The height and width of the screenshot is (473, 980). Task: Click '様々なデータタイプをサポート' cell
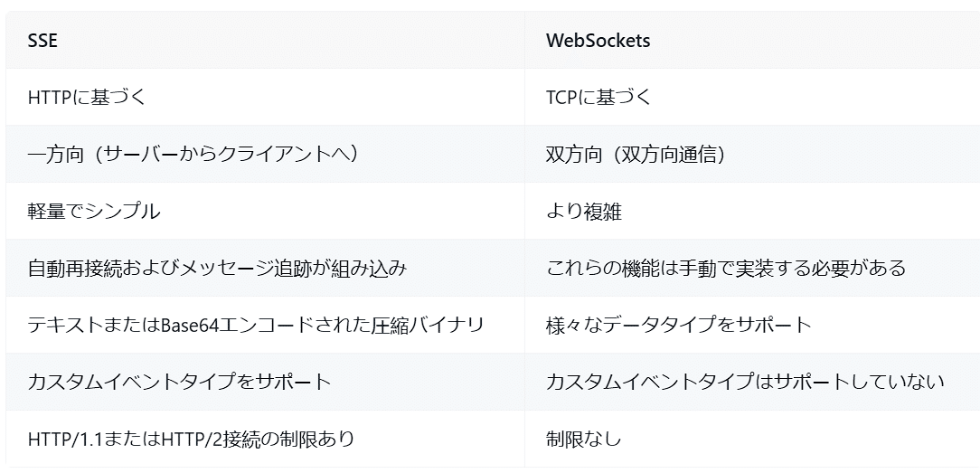click(x=752, y=325)
